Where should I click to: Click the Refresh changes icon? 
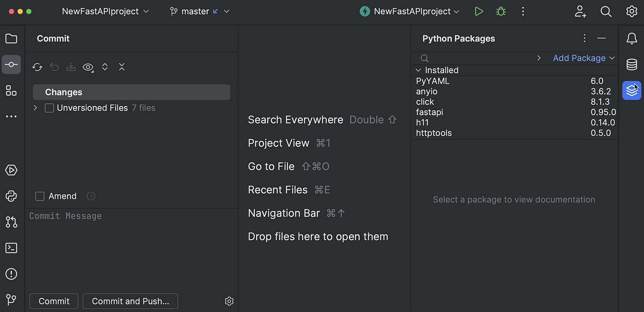point(37,67)
